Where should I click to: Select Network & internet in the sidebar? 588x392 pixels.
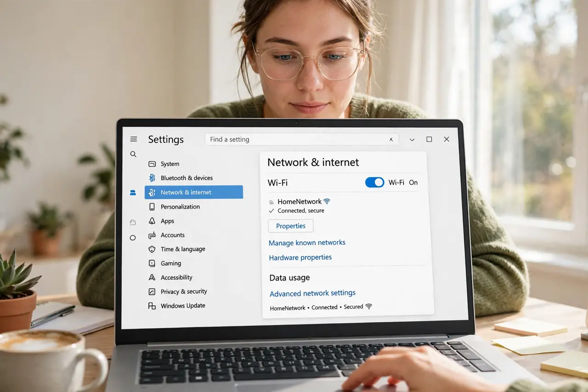pyautogui.click(x=194, y=192)
